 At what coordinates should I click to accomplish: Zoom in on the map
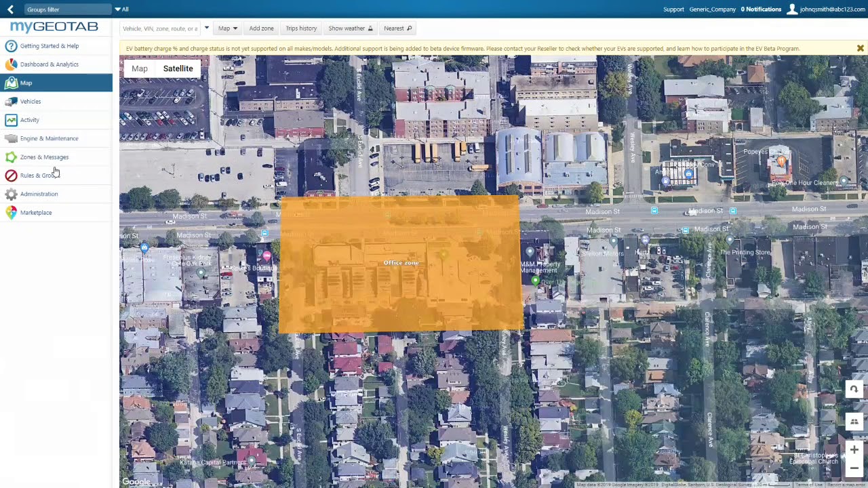tap(854, 450)
